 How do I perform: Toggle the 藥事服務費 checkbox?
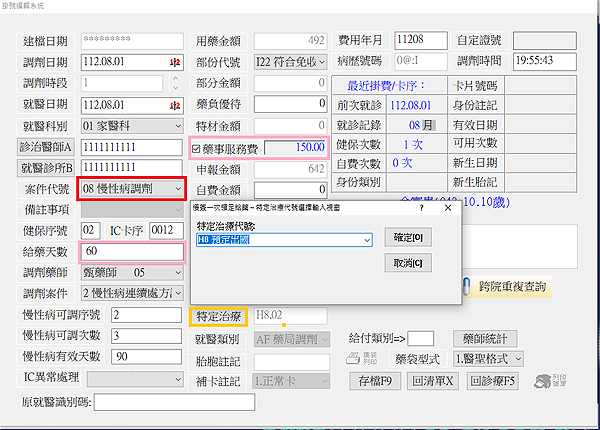coord(197,147)
